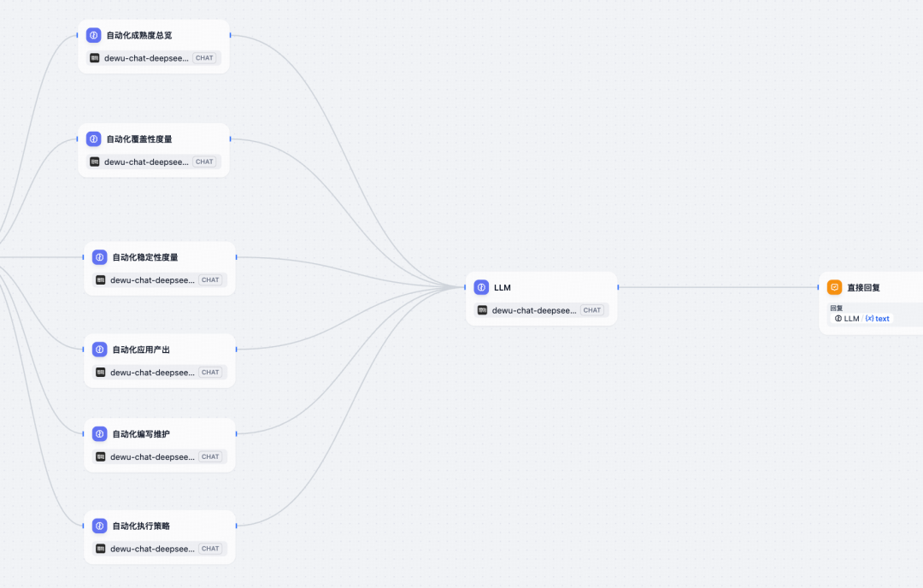Click the output connector handle of 自动化成熟度总览

[230, 35]
